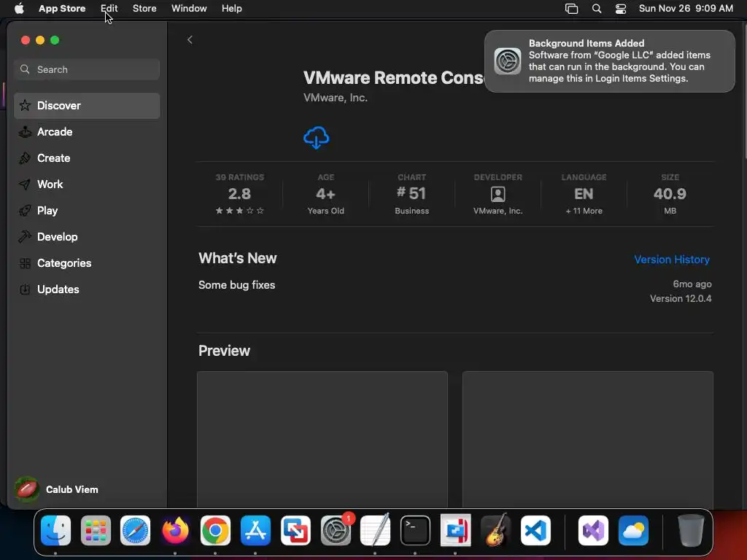
Task: Click the 40.9 MB size info
Action: (x=670, y=194)
